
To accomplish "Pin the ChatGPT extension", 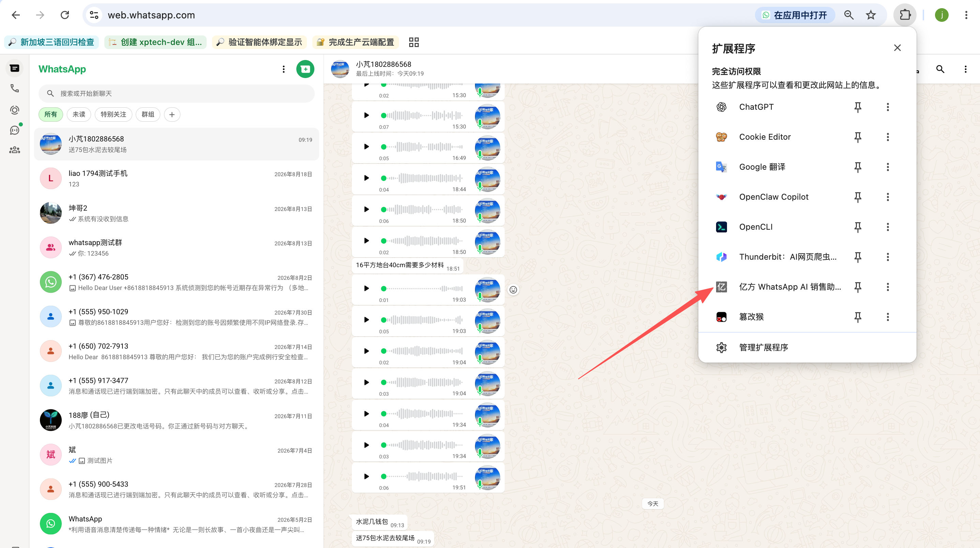I will [858, 107].
